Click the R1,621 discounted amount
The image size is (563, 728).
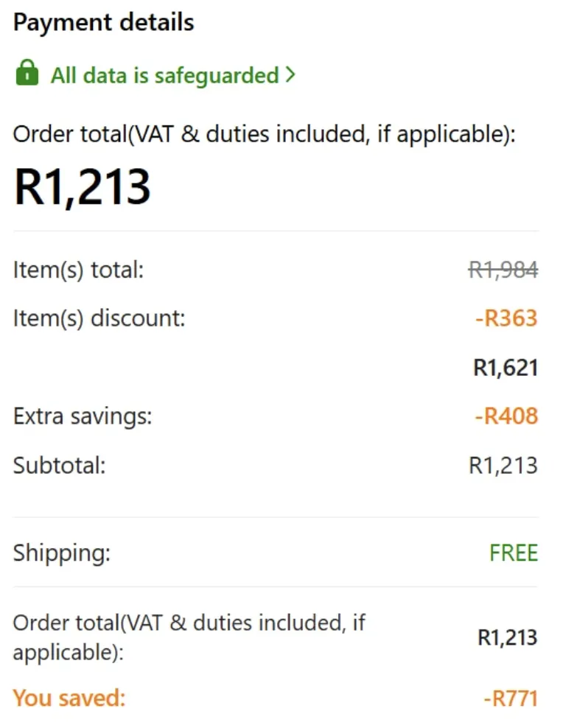point(505,367)
